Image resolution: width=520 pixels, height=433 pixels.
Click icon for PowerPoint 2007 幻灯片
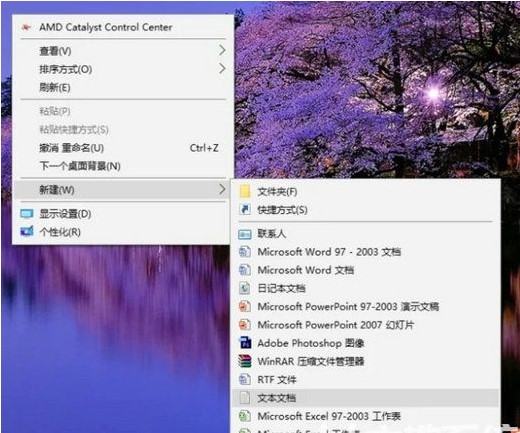click(245, 324)
